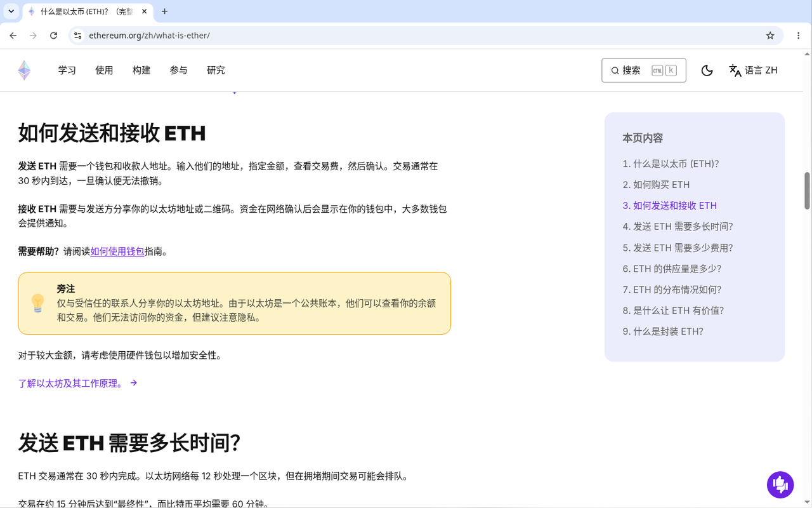Click the 本页内容 sidebar title
The image size is (812, 508).
pos(643,138)
